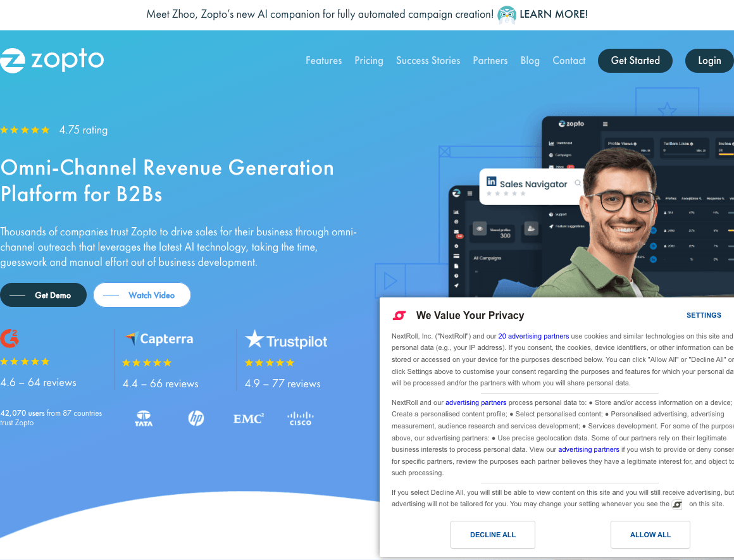Click advertising partners link after "View our"
Viewport: 734px width, 560px height.
point(588,449)
